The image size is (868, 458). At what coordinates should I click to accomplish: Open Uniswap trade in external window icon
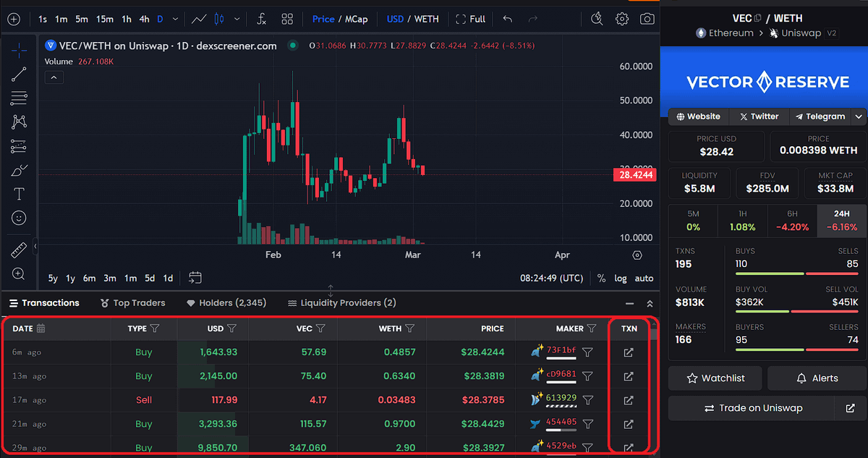tap(850, 408)
